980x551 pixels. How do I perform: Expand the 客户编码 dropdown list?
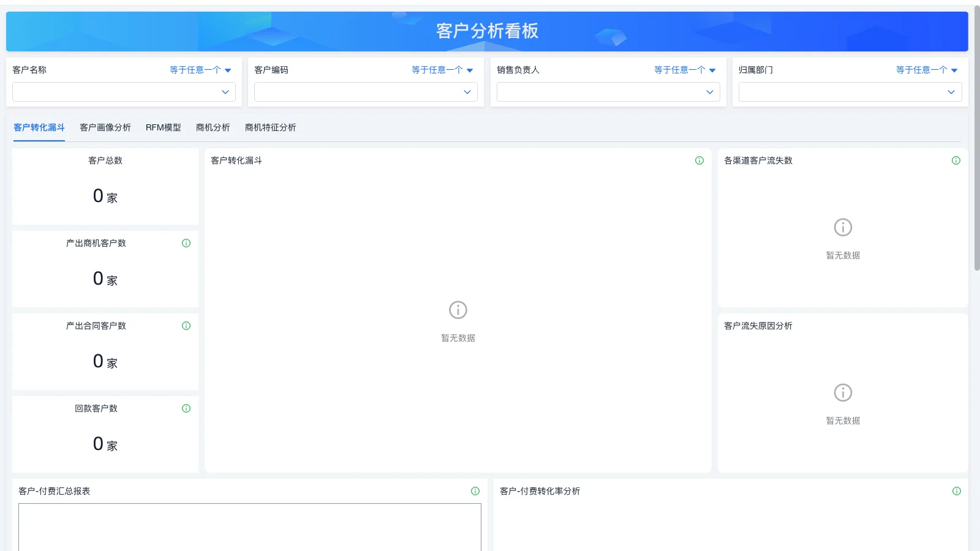366,92
